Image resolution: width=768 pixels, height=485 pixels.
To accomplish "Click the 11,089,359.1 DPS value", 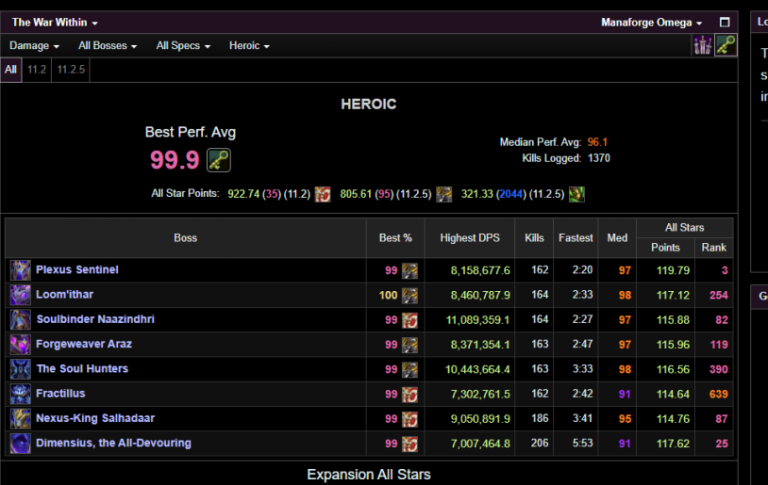I will coord(478,320).
